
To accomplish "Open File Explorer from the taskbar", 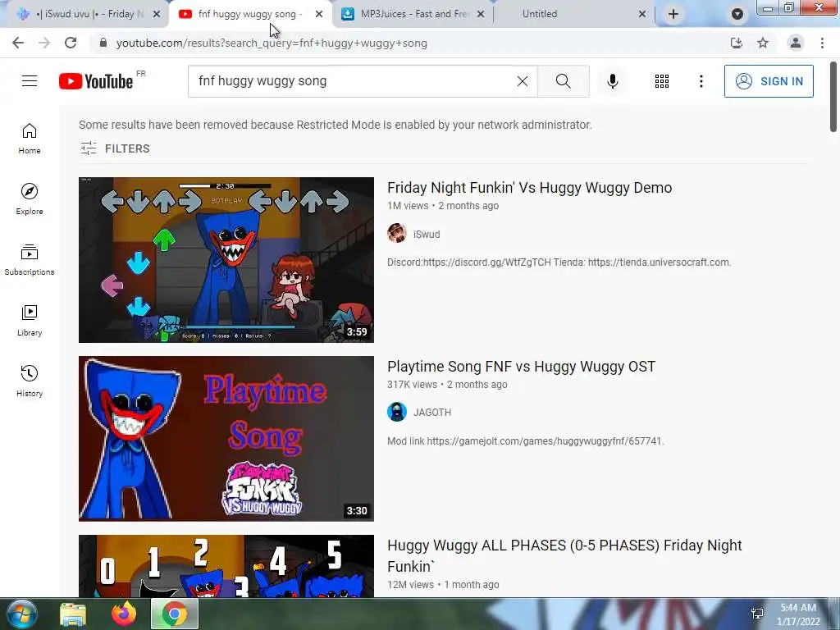I will [73, 614].
